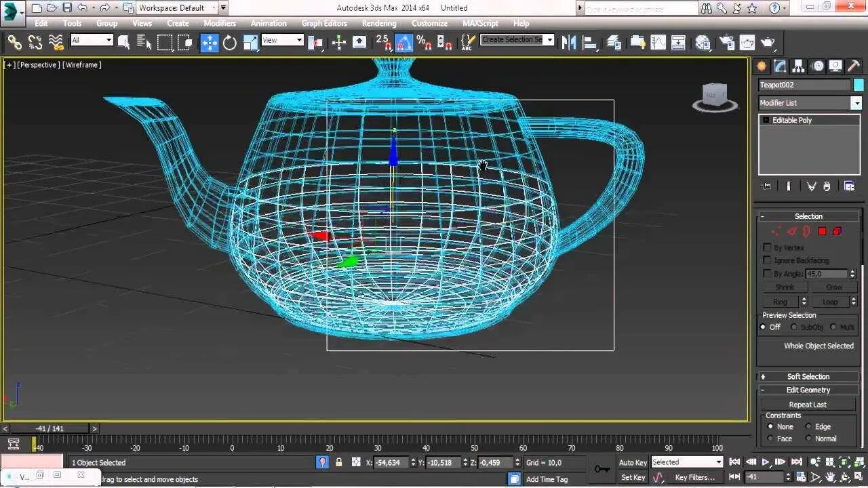Open the Rendering menu
868x488 pixels.
point(379,22)
